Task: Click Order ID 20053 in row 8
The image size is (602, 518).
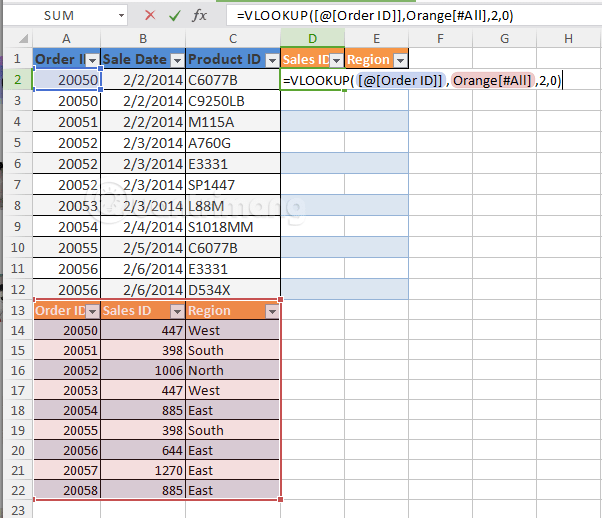Action: [x=66, y=206]
